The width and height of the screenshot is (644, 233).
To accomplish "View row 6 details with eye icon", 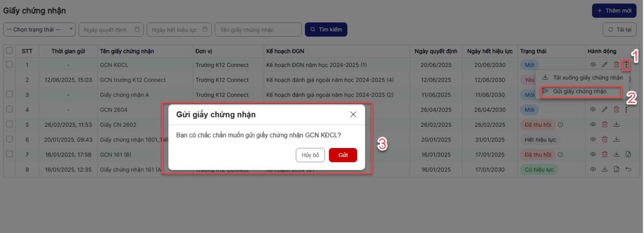I will (593, 140).
